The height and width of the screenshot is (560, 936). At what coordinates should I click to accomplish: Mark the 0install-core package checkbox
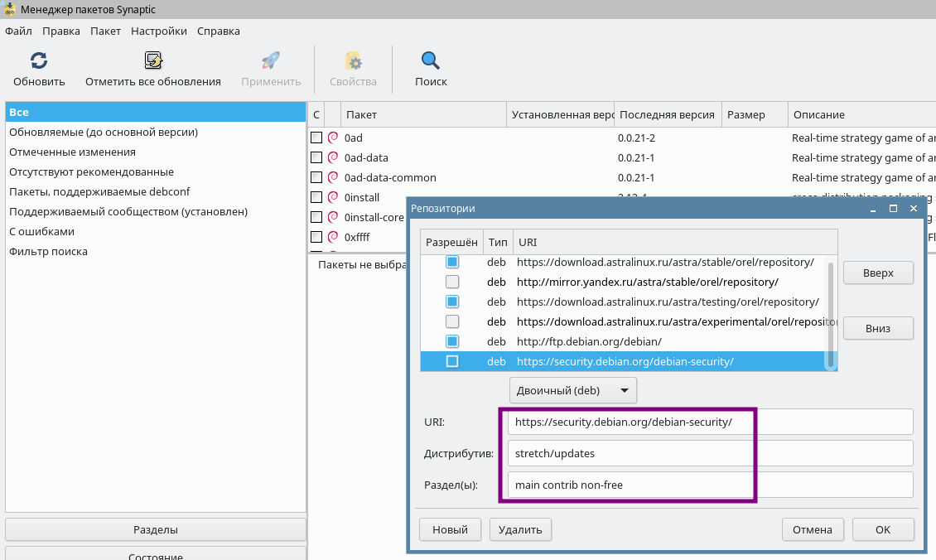pos(316,217)
